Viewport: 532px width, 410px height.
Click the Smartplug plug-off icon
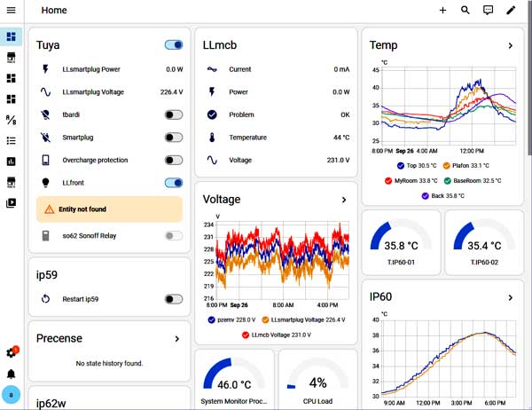tap(45, 138)
